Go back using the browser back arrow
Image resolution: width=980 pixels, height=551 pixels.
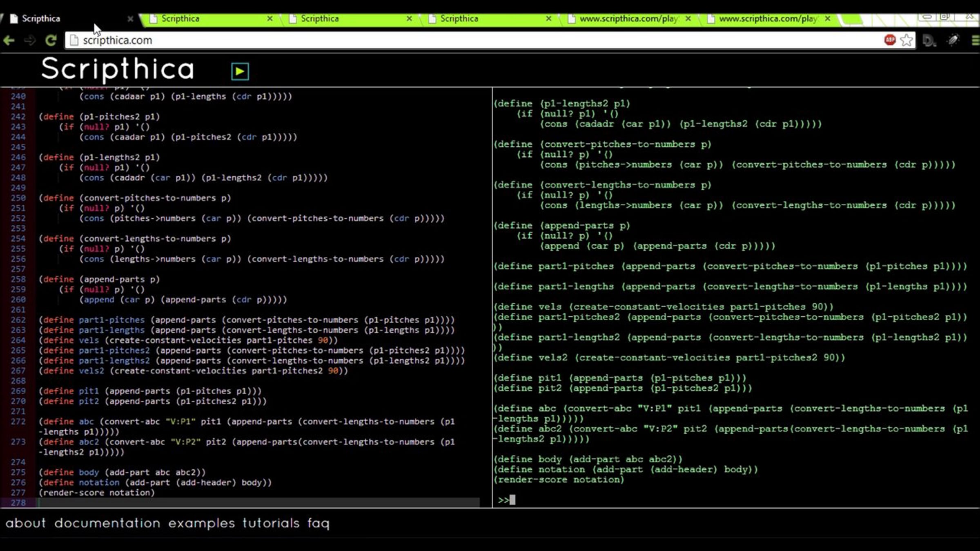[x=9, y=40]
